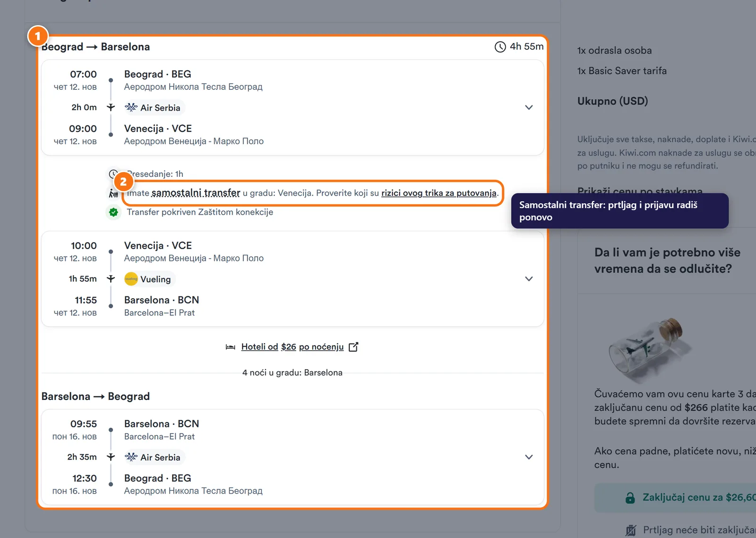Click the 'Barselona → Beograd' heading
756x538 pixels.
pyautogui.click(x=95, y=396)
